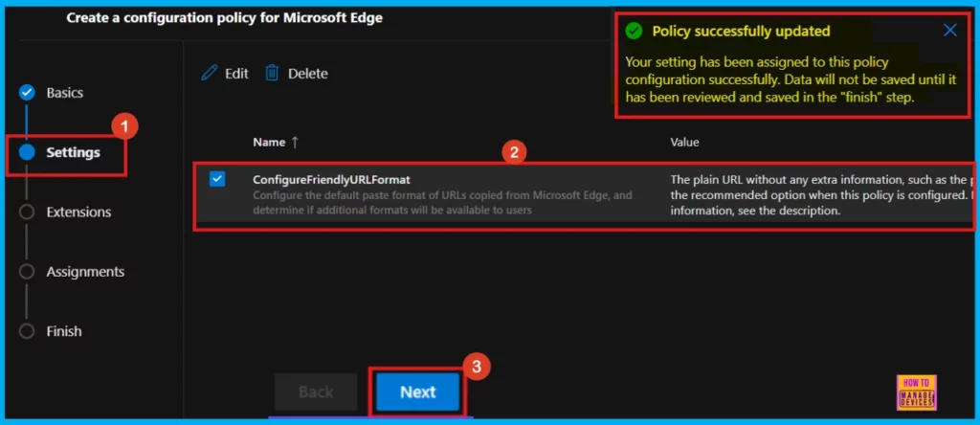Click the disabled Back button

316,391
